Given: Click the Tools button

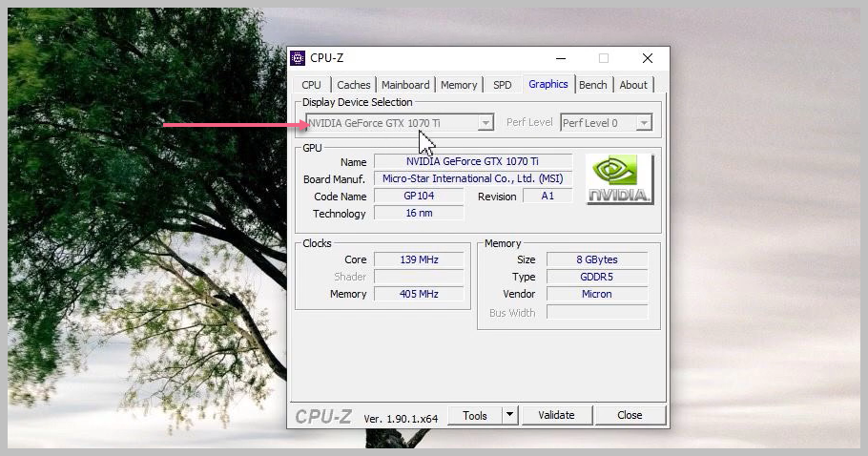Looking at the screenshot, I should (x=475, y=415).
